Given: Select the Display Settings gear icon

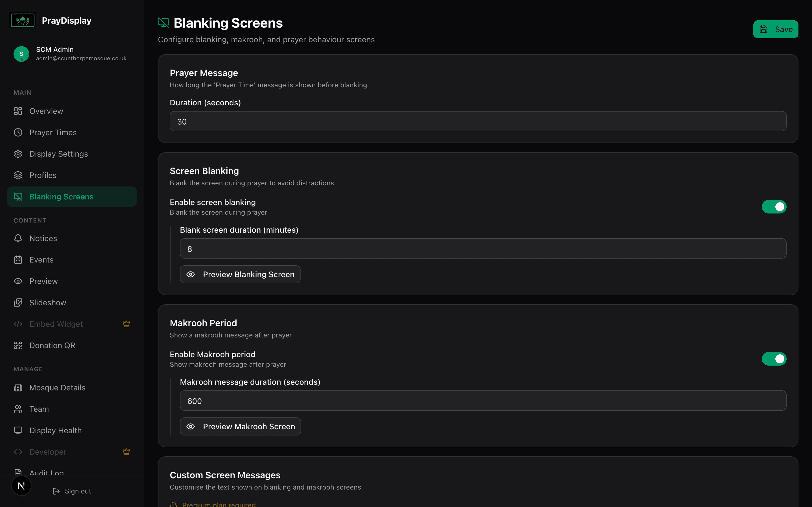Looking at the screenshot, I should click(18, 154).
